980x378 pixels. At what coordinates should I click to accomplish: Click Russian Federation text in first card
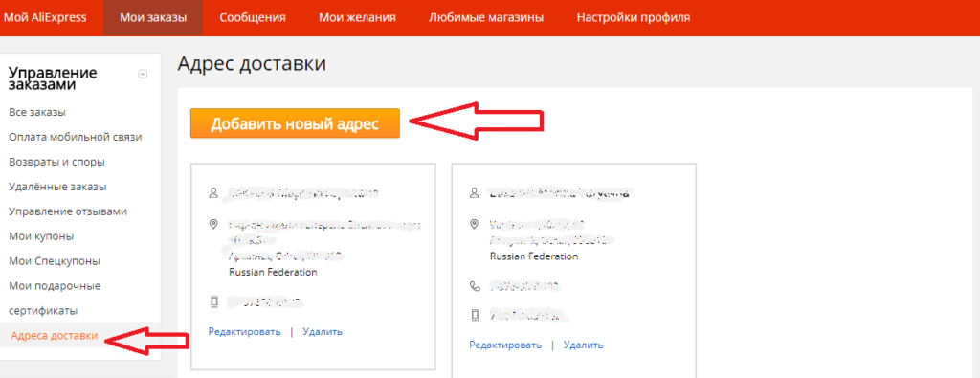pyautogui.click(x=273, y=272)
